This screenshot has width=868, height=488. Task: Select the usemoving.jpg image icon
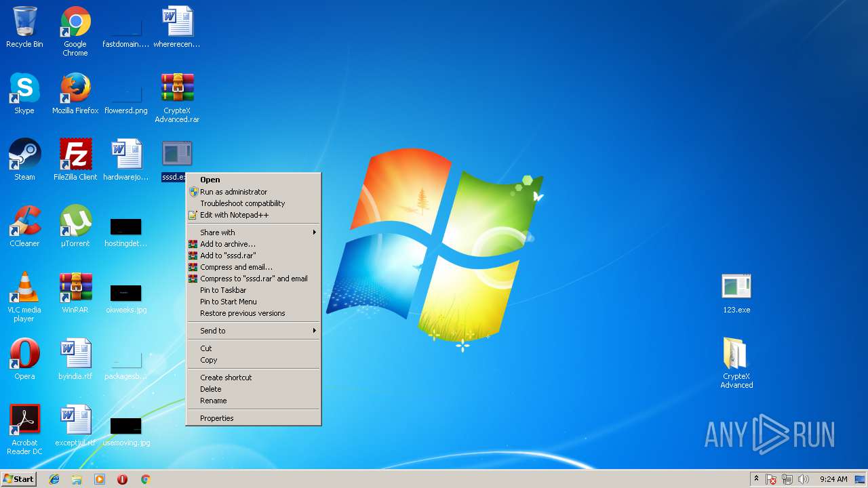coord(126,426)
